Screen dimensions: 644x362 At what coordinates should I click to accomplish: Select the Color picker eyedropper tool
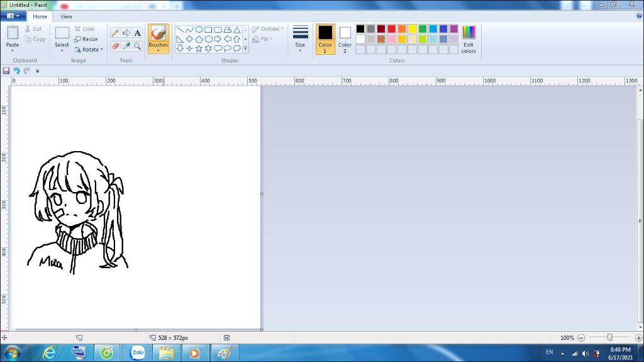(126, 46)
